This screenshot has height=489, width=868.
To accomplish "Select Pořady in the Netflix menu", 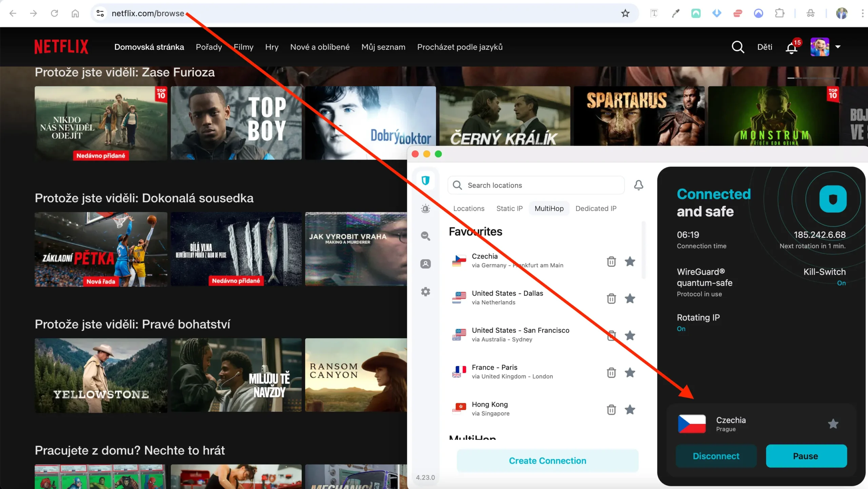I will [x=209, y=47].
